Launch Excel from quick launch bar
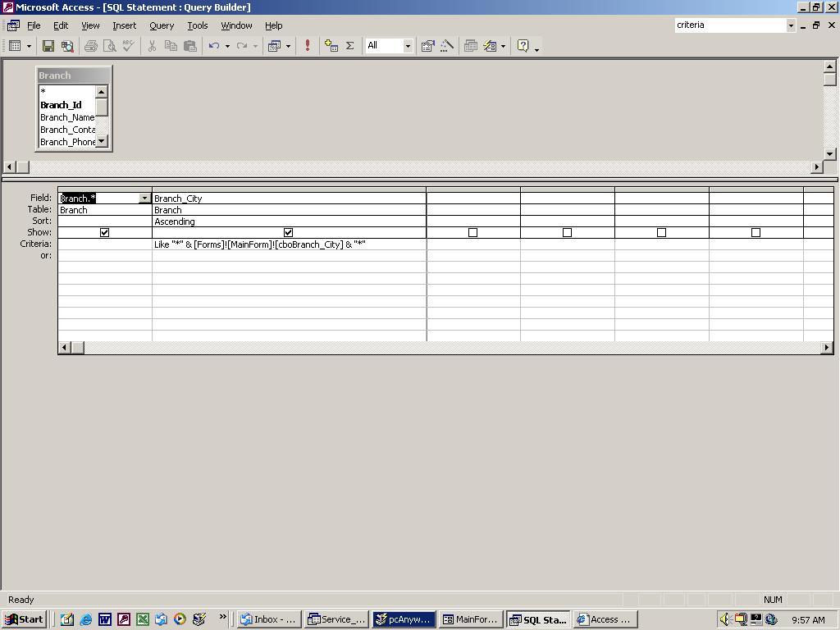Screen dimensions: 840x630 142,619
